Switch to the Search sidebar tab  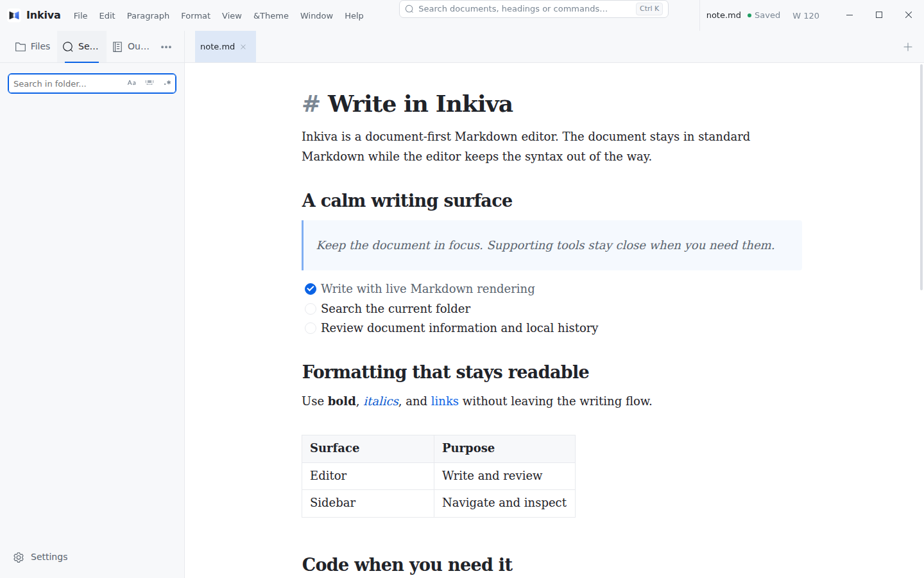click(81, 47)
